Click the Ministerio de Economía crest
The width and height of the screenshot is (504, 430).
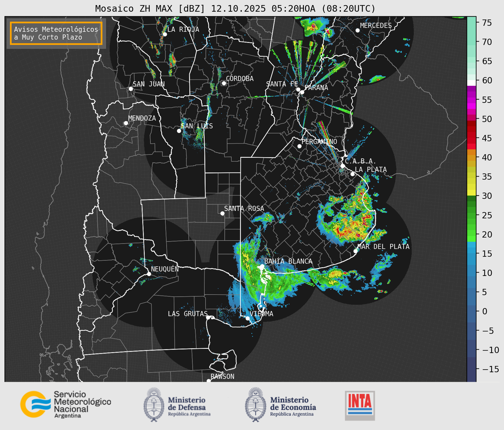pyautogui.click(x=255, y=405)
